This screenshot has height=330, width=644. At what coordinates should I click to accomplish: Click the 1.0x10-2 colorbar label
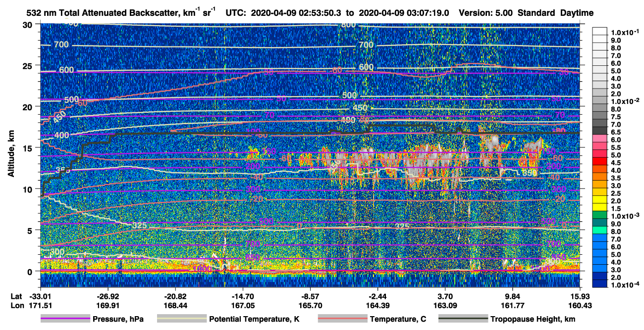coord(626,101)
